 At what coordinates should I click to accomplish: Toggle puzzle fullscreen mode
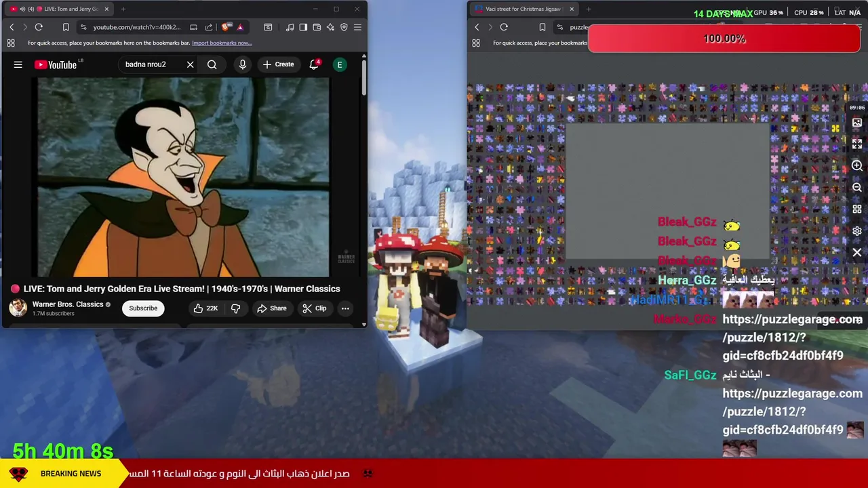pos(857,144)
